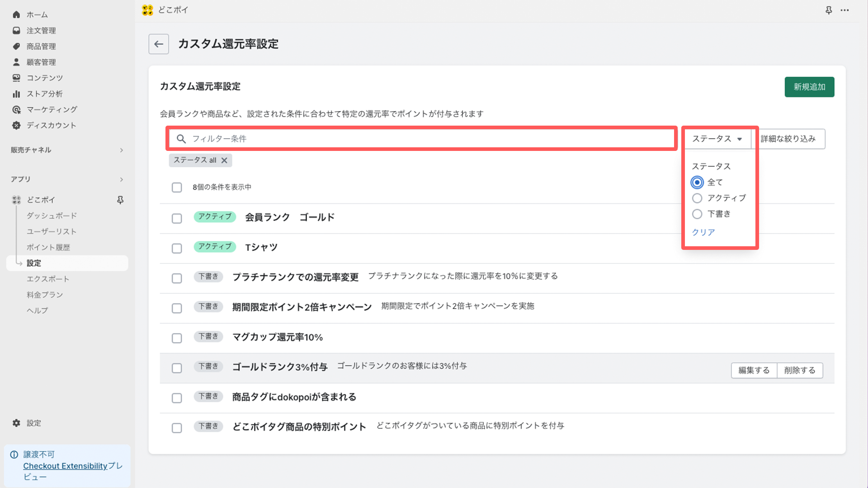
Task: Check the 期間限定ポイント2倍キャンペーン row checkbox
Action: pyautogui.click(x=177, y=308)
